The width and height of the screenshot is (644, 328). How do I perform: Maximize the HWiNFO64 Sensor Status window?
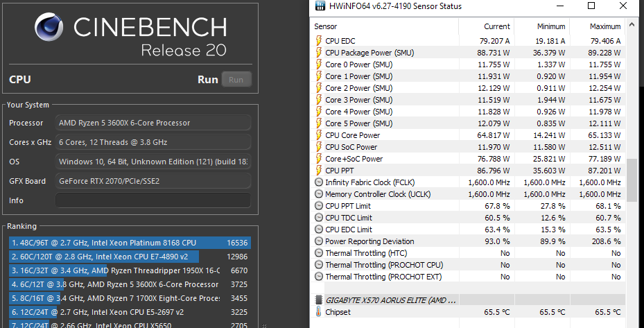(591, 6)
